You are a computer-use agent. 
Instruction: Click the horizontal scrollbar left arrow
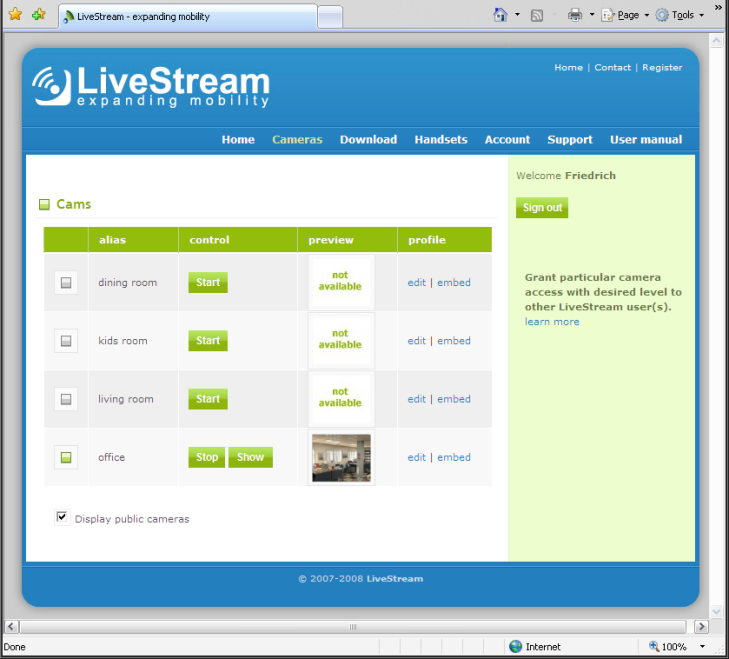point(12,626)
